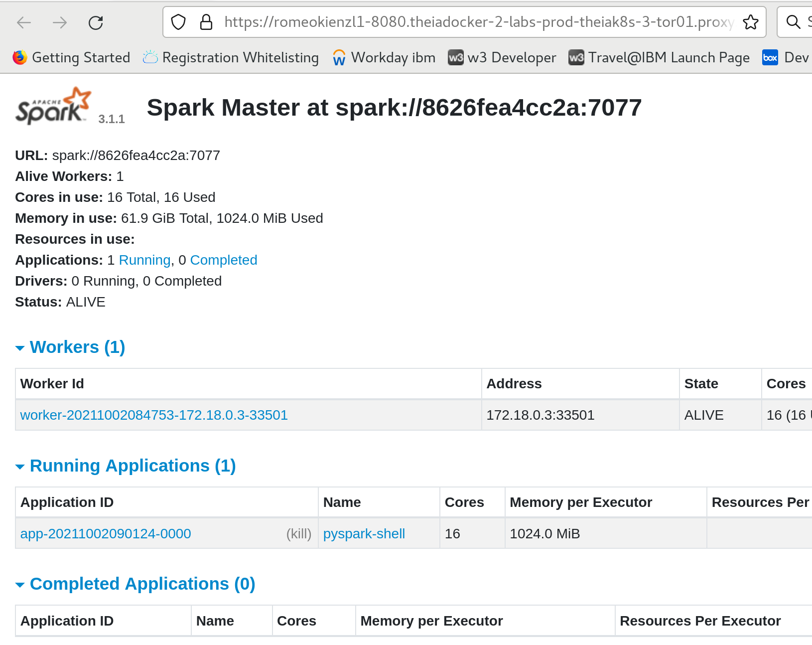The height and width of the screenshot is (645, 812).
Task: Click the Completed applications link
Action: pos(224,260)
